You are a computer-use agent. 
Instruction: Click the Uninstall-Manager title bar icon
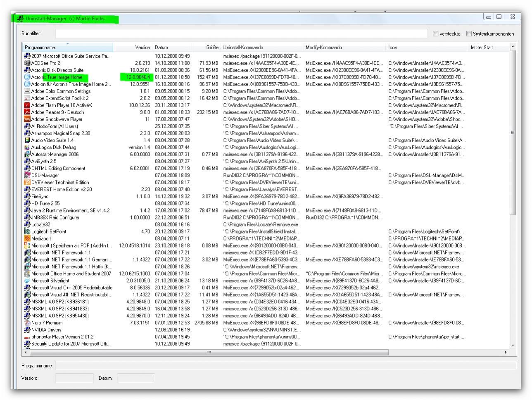pyautogui.click(x=20, y=19)
